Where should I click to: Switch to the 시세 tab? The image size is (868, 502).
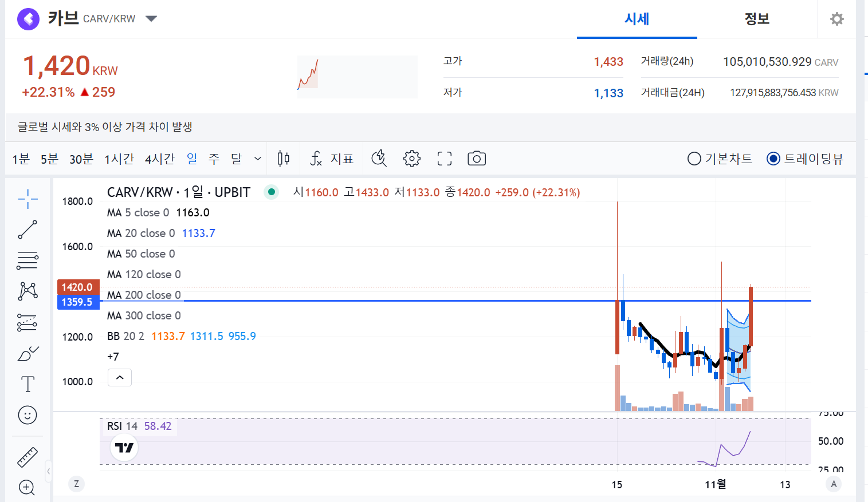(x=637, y=19)
